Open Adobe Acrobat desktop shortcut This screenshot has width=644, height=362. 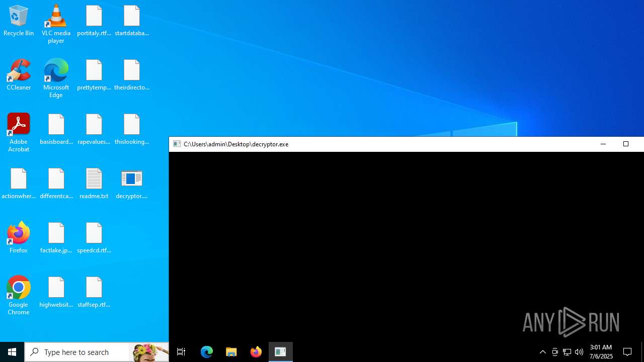click(19, 133)
